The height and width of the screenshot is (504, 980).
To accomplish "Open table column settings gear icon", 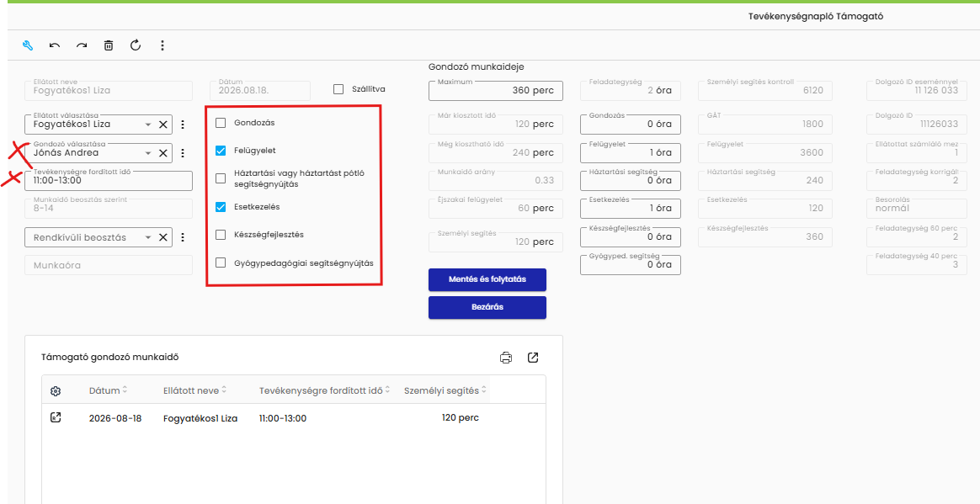I will click(x=56, y=391).
